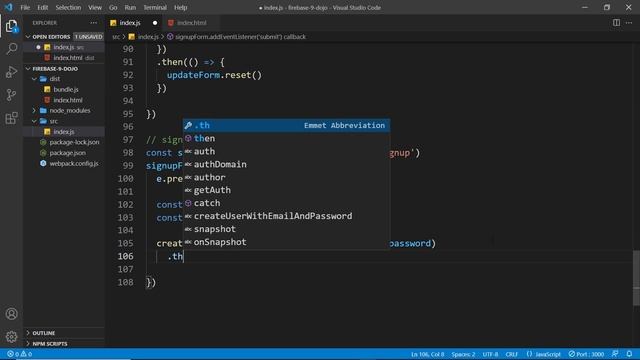Screen dimensions: 640x360
Task: Open the Help menu
Action: point(180,7)
